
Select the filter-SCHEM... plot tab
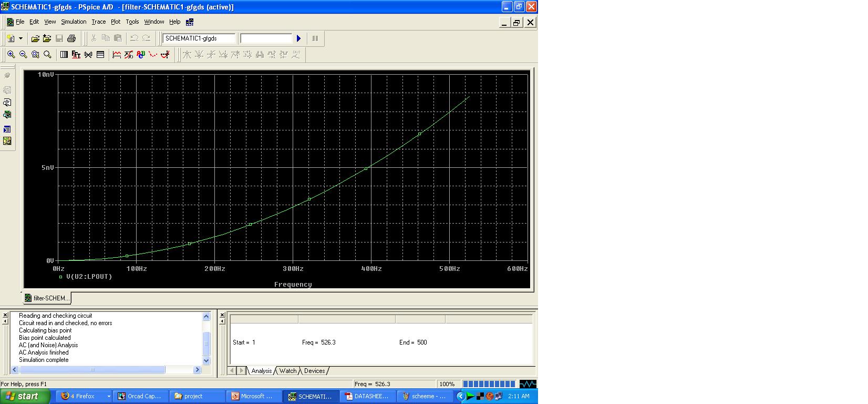[x=46, y=298]
